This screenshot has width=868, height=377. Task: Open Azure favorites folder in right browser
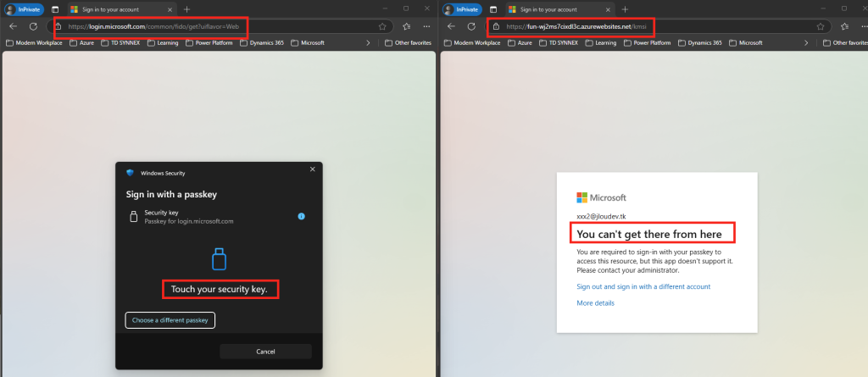[x=520, y=42]
